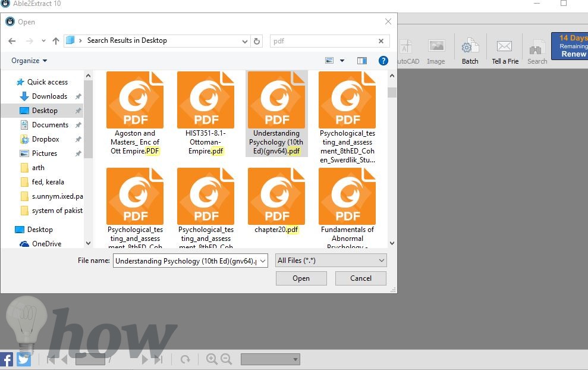This screenshot has width=588, height=370.
Task: Toggle the preview pane
Action: point(362,61)
